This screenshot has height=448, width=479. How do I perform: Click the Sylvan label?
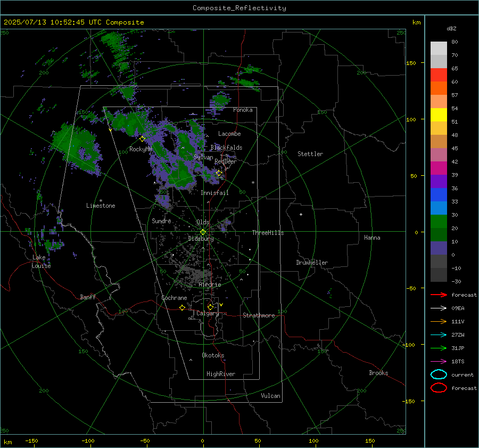click(203, 157)
